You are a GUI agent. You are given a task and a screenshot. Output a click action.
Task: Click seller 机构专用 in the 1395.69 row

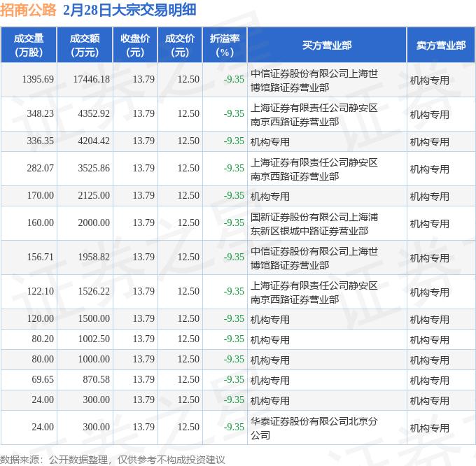tap(430, 80)
